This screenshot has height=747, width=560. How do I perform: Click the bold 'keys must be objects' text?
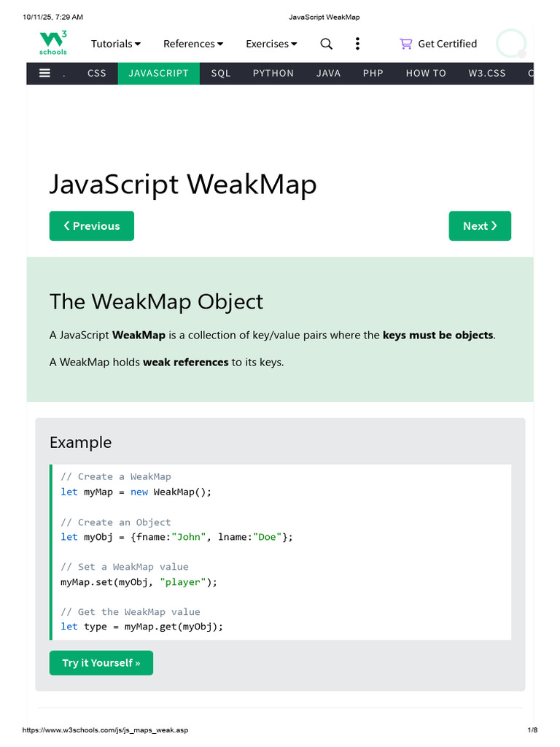coord(437,336)
